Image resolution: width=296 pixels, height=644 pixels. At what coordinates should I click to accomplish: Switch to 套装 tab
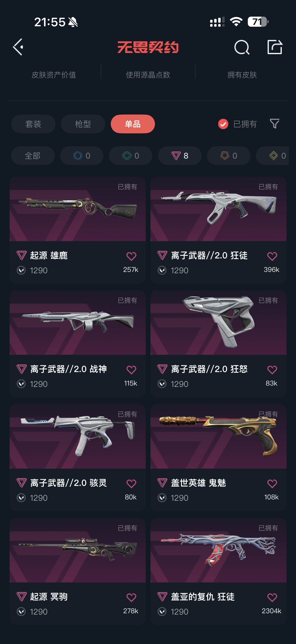pyautogui.click(x=33, y=124)
